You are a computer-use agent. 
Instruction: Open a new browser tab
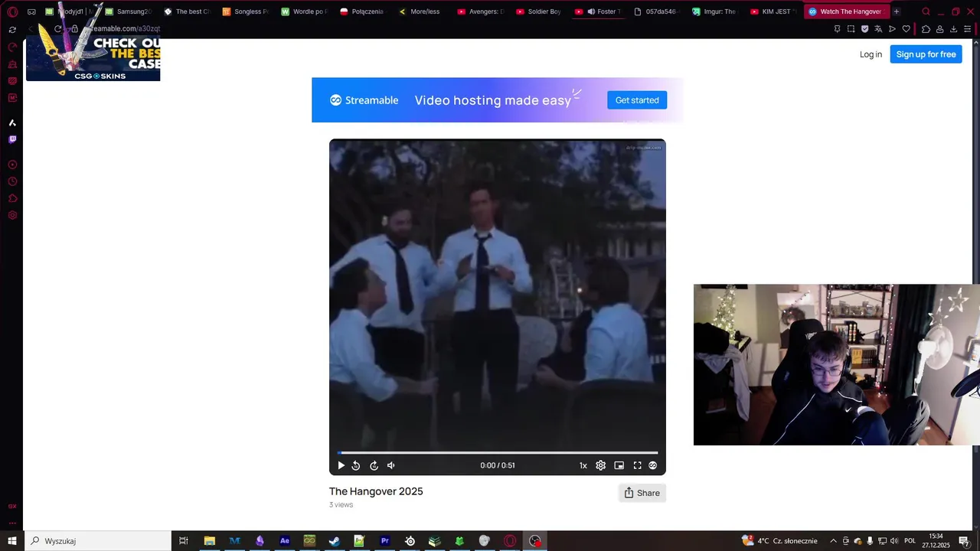coord(897,11)
